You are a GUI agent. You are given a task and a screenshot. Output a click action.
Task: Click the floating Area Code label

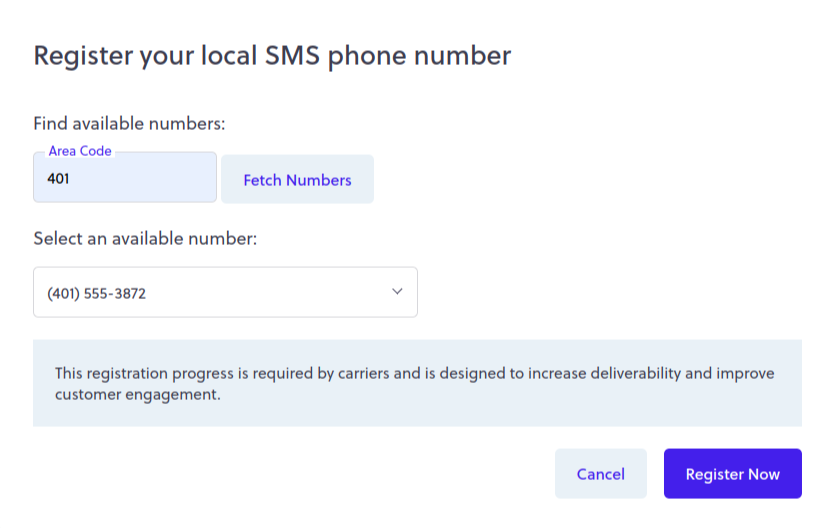(80, 151)
